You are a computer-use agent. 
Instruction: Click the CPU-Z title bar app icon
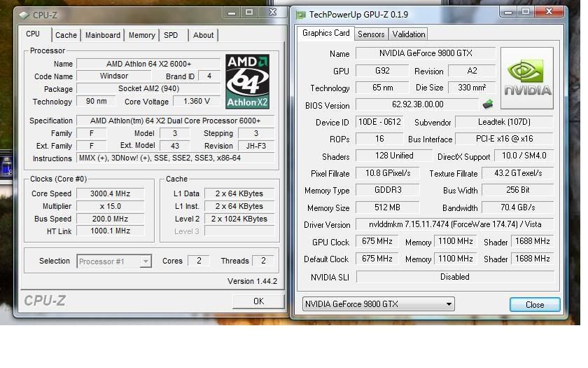(x=24, y=15)
